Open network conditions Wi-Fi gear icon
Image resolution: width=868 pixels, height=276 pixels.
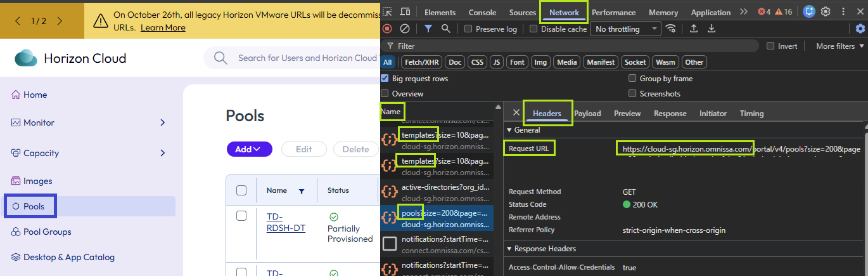[x=671, y=29]
